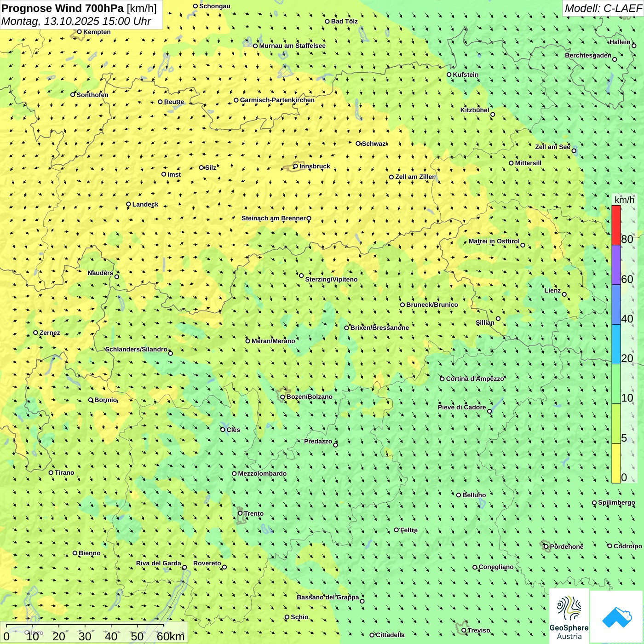This screenshot has height=644, width=644.
Task: Click the Belluno location dot
Action: click(459, 495)
